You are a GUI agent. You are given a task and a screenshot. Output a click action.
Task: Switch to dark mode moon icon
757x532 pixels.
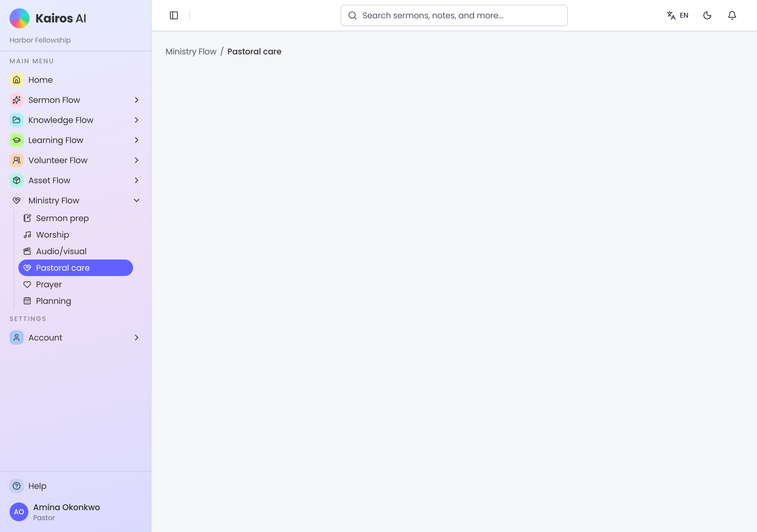coord(707,15)
